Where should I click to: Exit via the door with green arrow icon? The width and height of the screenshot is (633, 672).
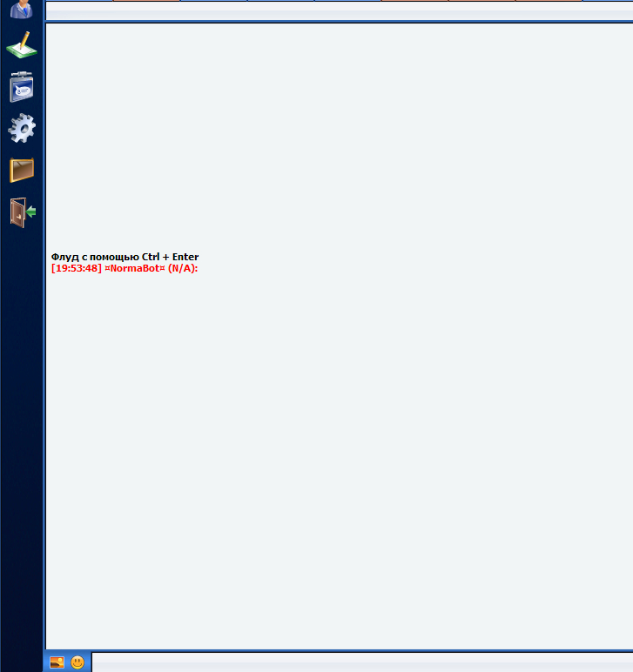[x=23, y=212]
